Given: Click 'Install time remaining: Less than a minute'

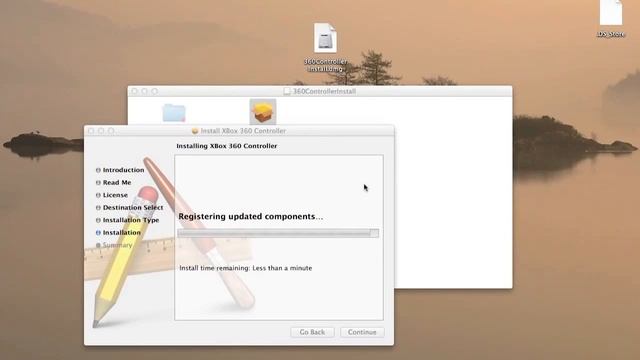Looking at the screenshot, I should 246,268.
